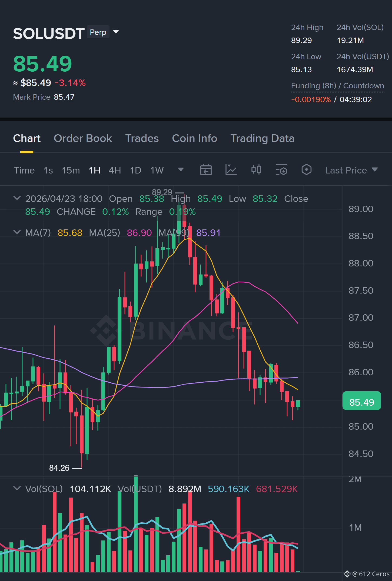Select the 15m time interval
The width and height of the screenshot is (392, 581).
[71, 170]
